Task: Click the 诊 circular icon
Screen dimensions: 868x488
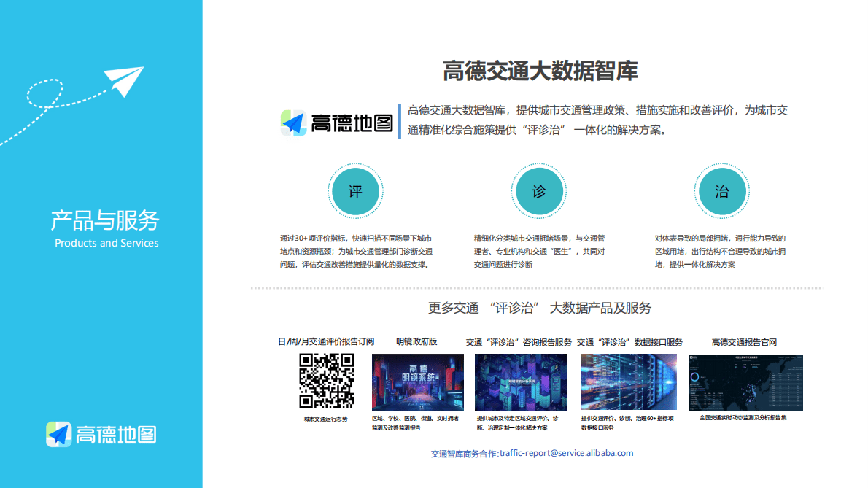Action: tap(539, 190)
